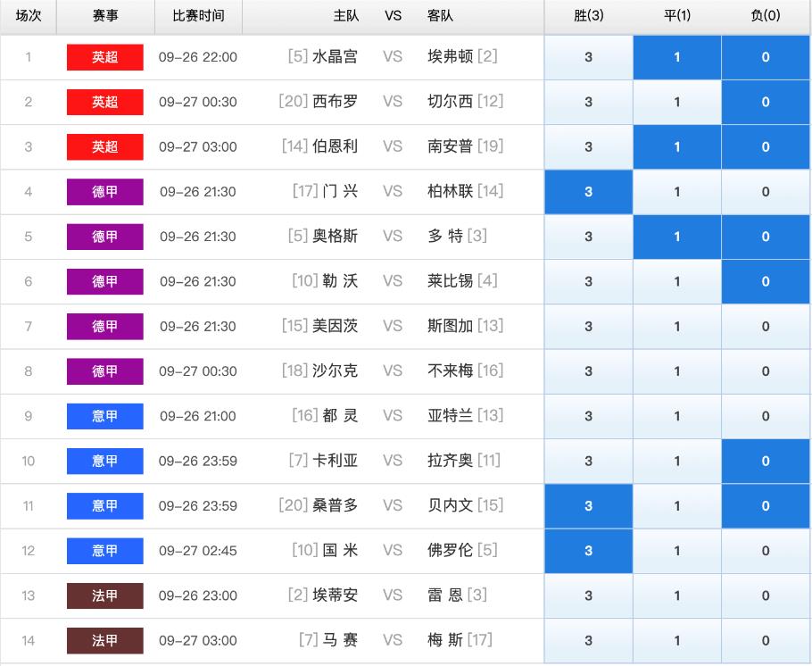
Task: Open away team 佛罗伦
Action: pyautogui.click(x=450, y=550)
